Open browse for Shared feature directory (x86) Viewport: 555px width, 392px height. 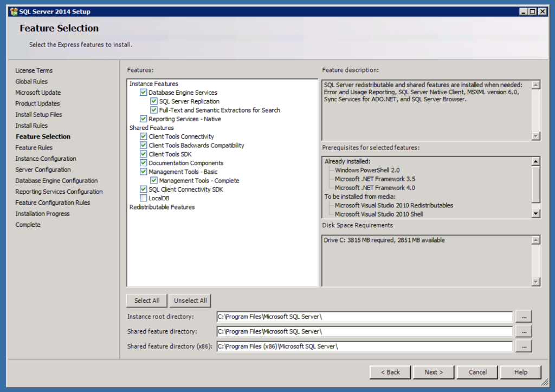pyautogui.click(x=524, y=346)
